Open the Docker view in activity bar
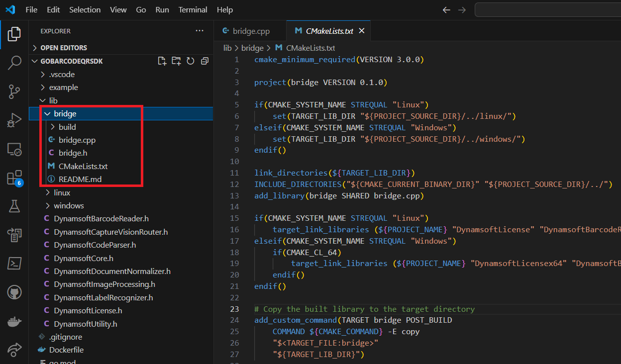 click(14, 322)
